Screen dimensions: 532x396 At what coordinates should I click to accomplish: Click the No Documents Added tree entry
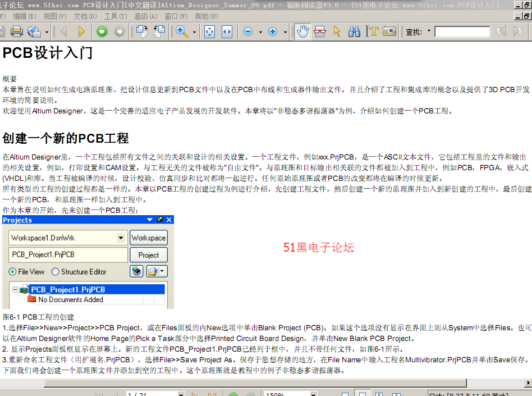click(71, 299)
